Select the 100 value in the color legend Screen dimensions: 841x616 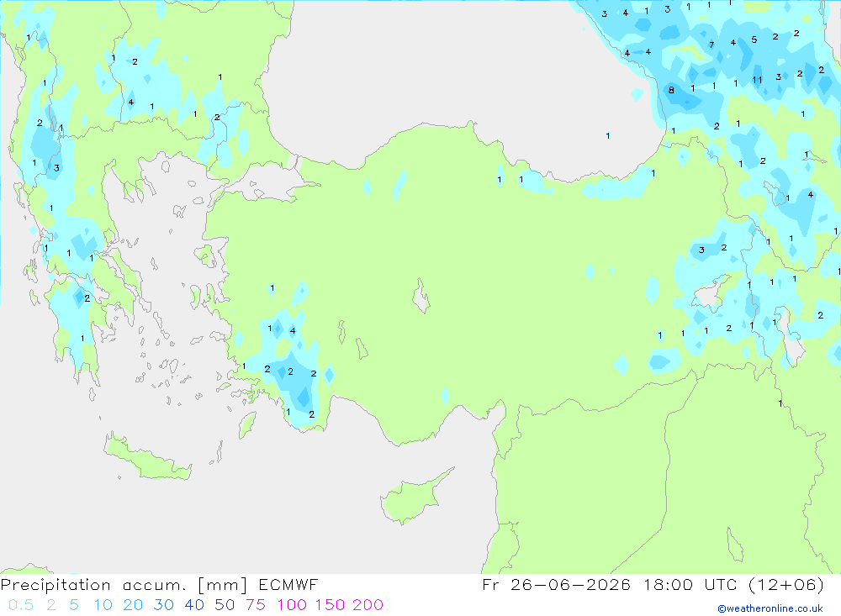(x=292, y=605)
